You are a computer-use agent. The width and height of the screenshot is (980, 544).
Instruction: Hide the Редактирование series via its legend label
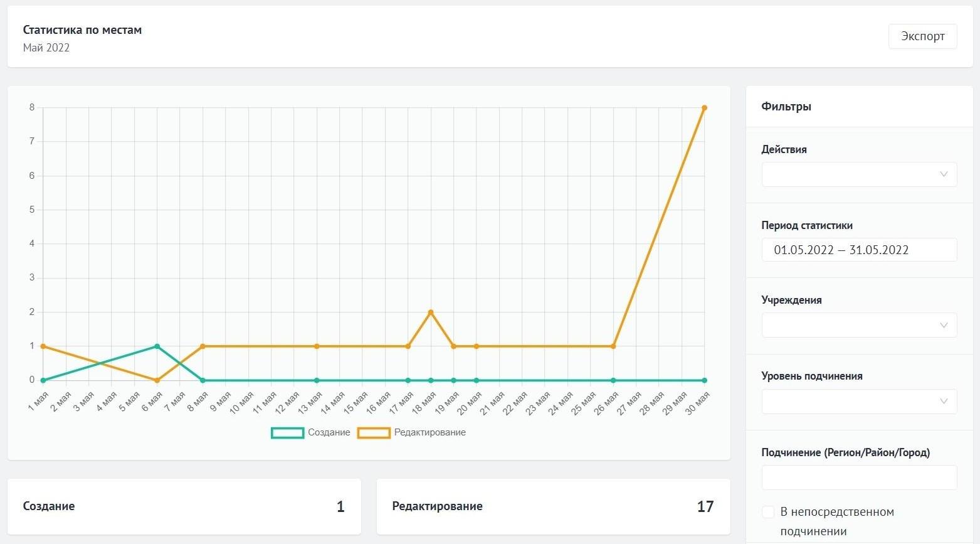(x=430, y=433)
